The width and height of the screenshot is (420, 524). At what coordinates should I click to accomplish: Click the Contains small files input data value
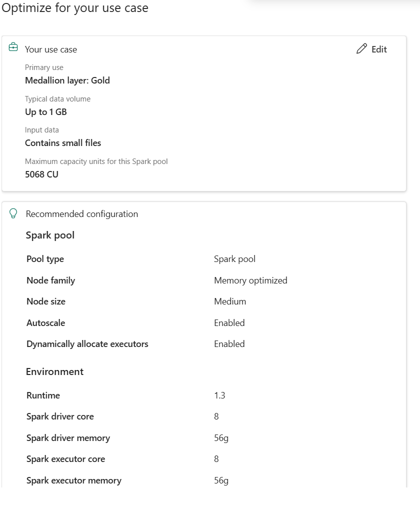[63, 143]
